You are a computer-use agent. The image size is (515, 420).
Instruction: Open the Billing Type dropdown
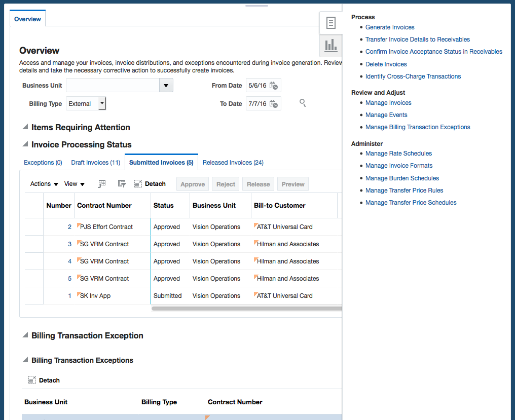[x=102, y=104]
